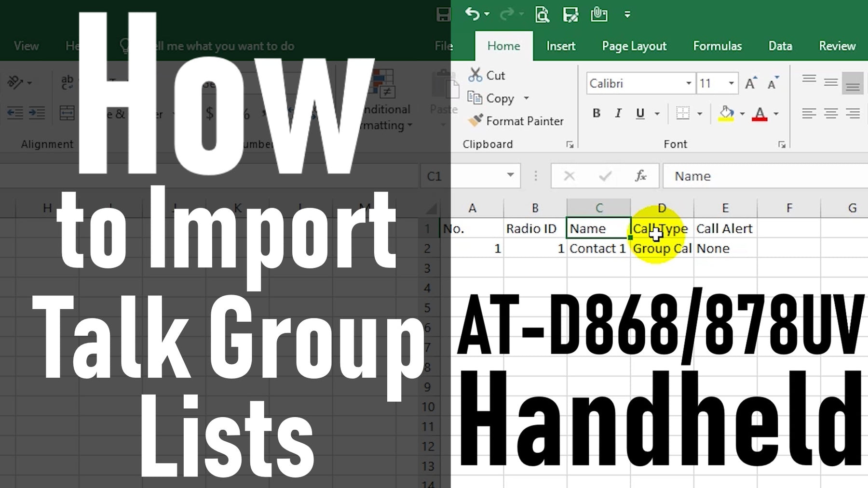Open the Page Layout tab
The image size is (868, 488).
[x=634, y=46]
